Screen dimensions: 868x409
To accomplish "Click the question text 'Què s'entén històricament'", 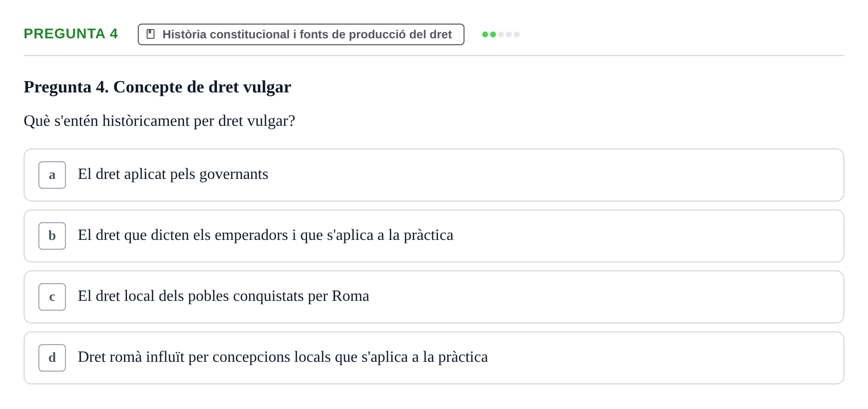I will point(159,121).
